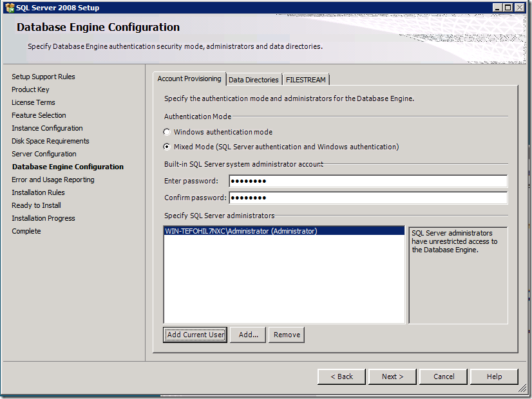Image resolution: width=532 pixels, height=399 pixels.
Task: Click the administrators description text box
Action: tap(458, 275)
